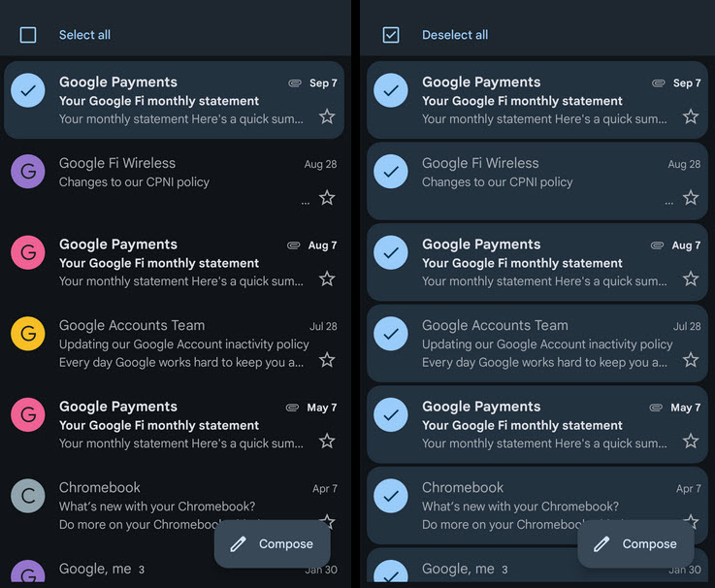Untick the checked Deselect all checkbox
The width and height of the screenshot is (715, 588).
[391, 35]
